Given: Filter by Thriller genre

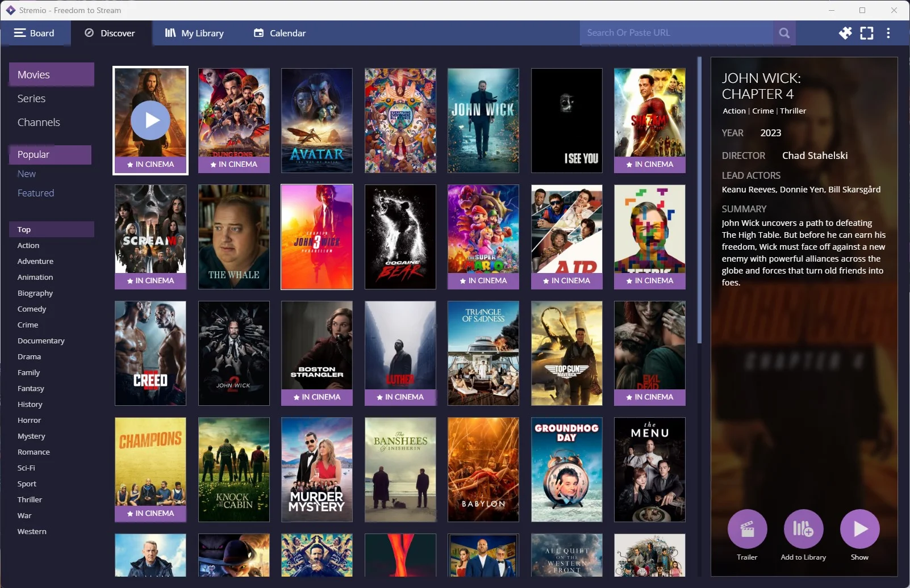Looking at the screenshot, I should coord(30,499).
